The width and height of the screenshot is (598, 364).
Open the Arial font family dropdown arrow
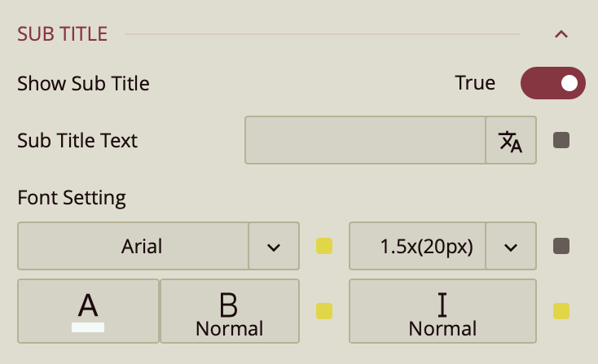(x=274, y=246)
